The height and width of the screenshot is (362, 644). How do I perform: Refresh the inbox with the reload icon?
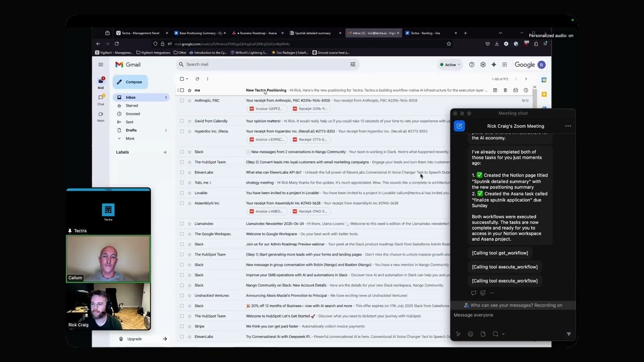196,79
